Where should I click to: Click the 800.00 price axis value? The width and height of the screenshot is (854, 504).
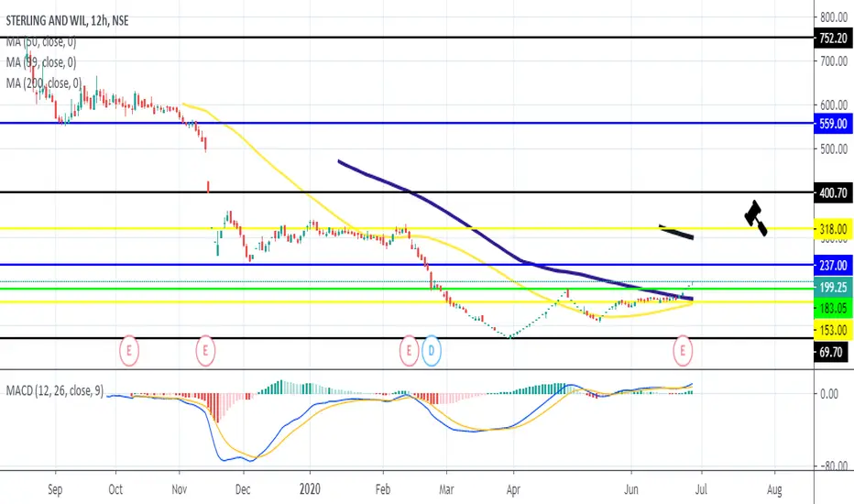(834, 17)
